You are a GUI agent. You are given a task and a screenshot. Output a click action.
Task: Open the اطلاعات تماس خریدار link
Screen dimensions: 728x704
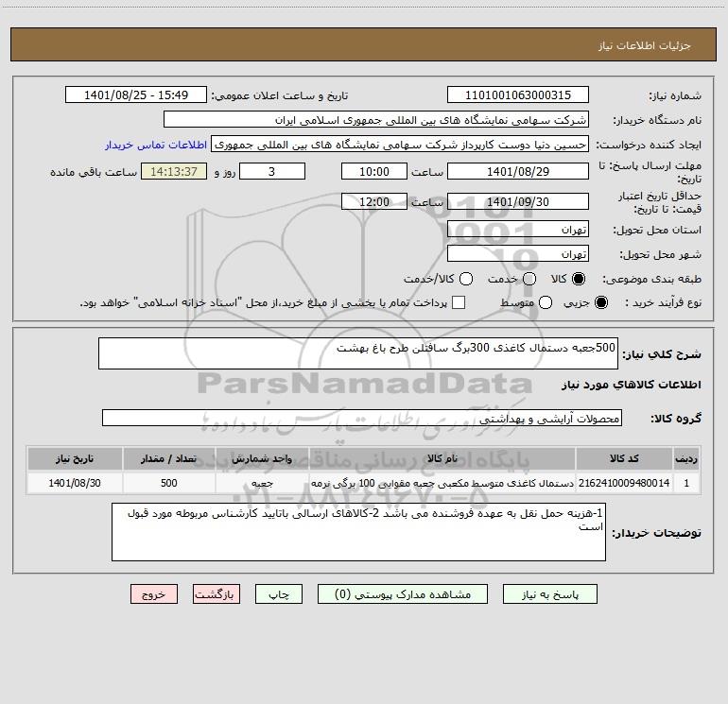tap(156, 145)
